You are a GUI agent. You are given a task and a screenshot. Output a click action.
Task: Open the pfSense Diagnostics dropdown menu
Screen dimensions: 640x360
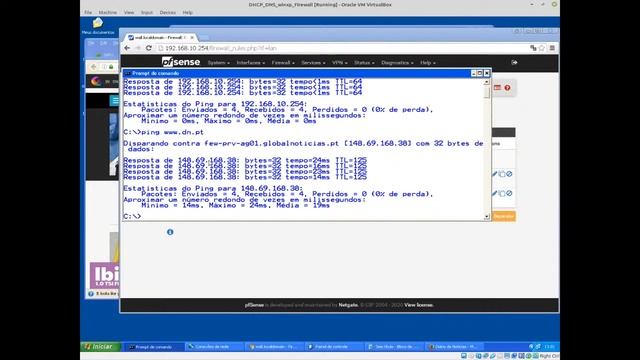pos(397,63)
